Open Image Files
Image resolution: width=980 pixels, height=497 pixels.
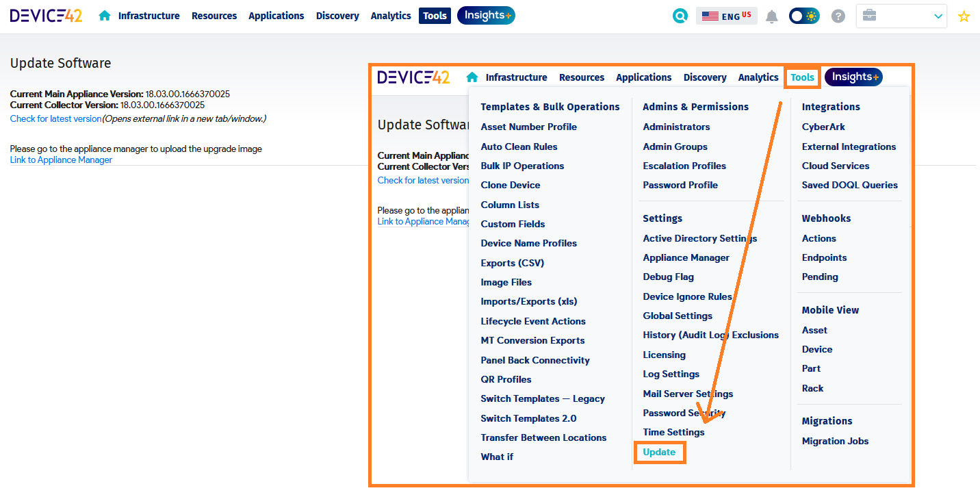[x=506, y=282]
